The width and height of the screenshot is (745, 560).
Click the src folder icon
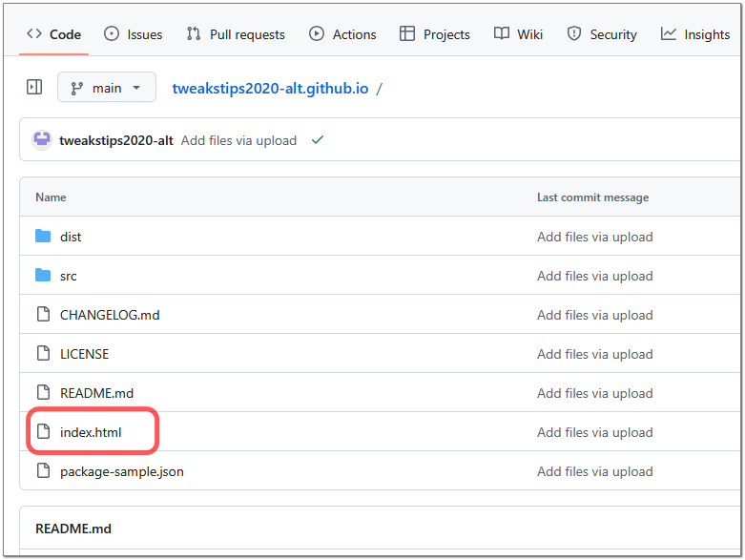(x=43, y=275)
